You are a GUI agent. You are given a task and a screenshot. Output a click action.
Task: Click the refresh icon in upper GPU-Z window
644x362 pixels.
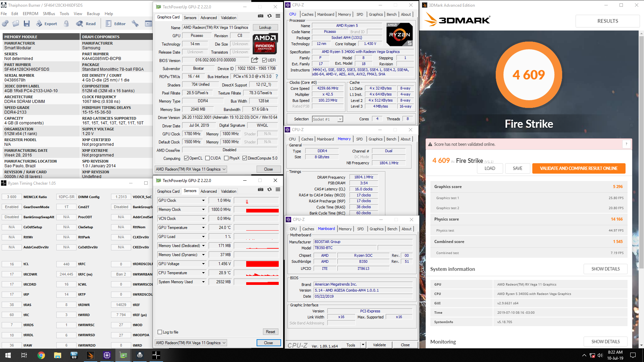pos(269,16)
